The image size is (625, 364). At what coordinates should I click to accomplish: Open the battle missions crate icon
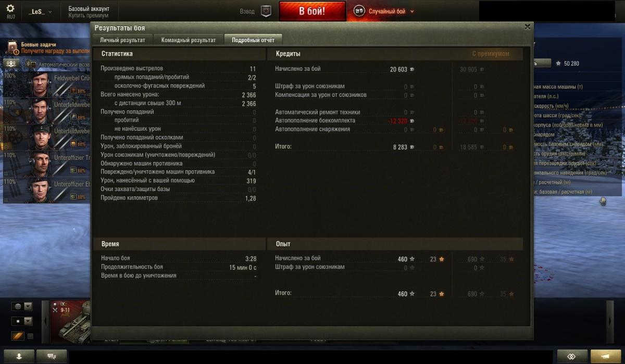[12, 48]
